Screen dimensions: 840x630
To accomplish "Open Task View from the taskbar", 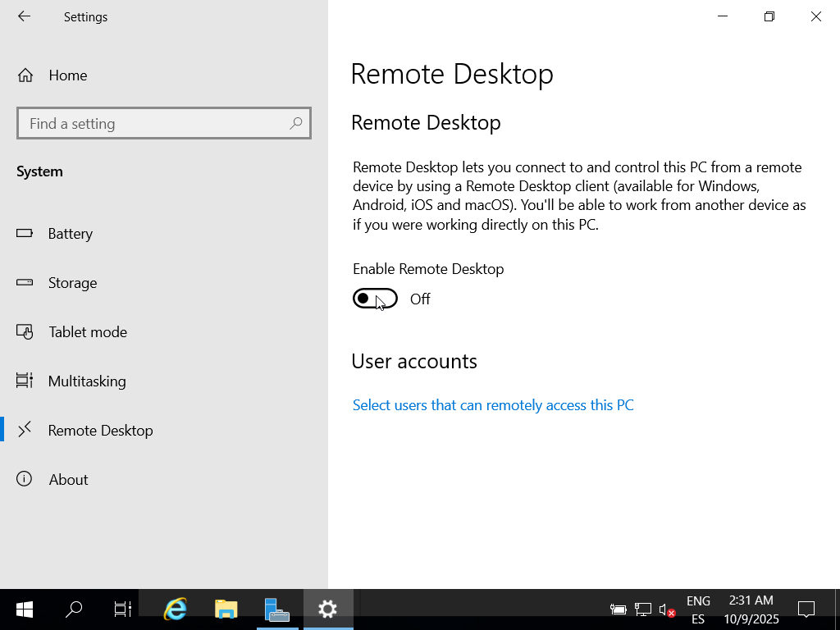I will (x=122, y=609).
